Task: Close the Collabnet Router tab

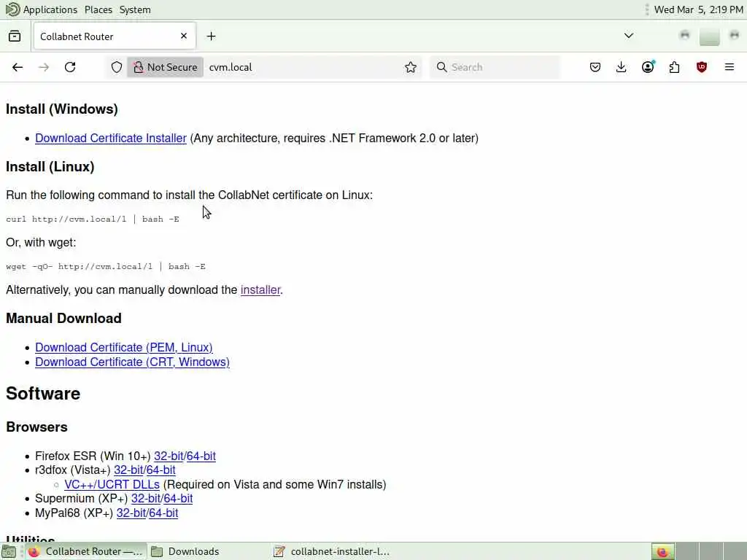Action: (184, 36)
